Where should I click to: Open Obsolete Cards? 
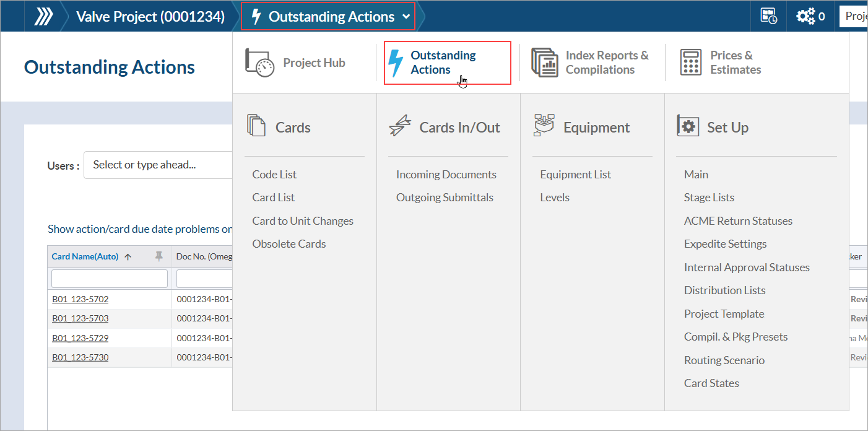[x=289, y=244]
